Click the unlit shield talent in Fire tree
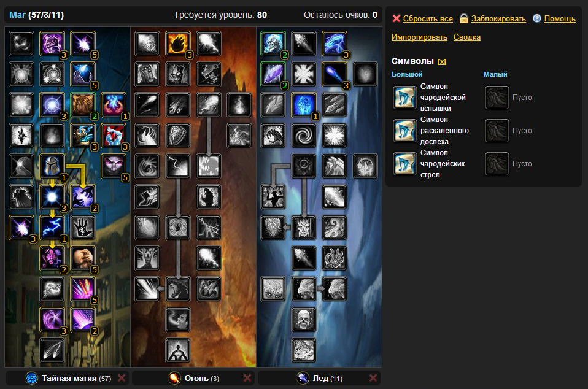 pyautogui.click(x=178, y=136)
